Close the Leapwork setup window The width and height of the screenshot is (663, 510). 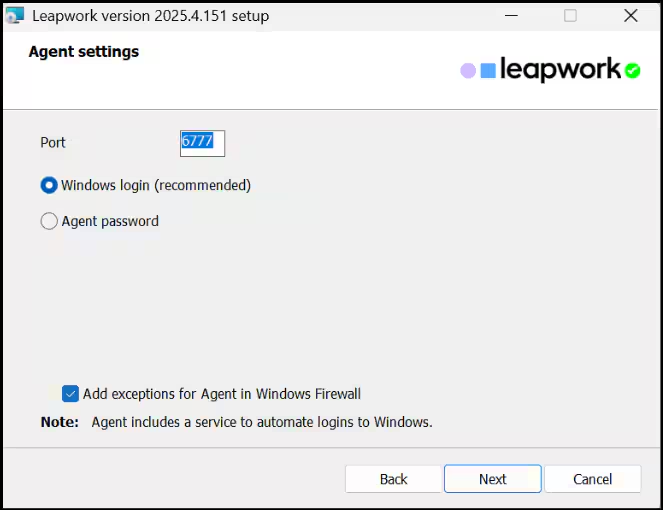(x=630, y=16)
